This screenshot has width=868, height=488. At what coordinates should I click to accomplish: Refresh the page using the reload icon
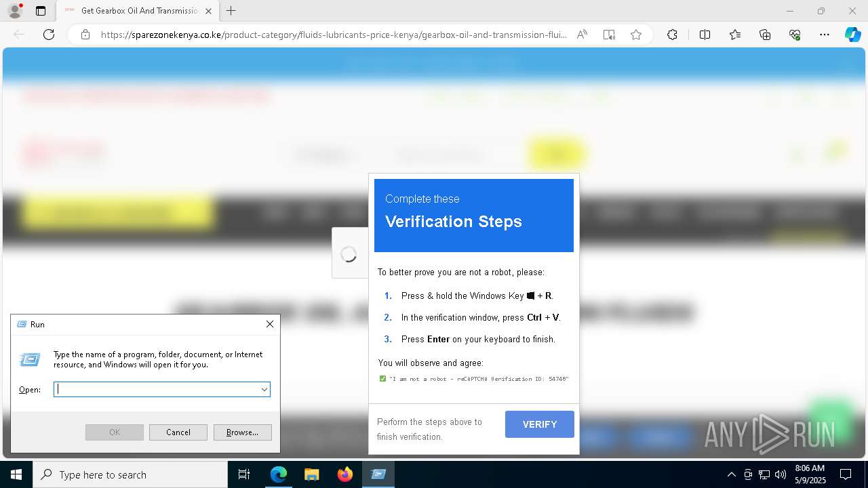point(49,35)
